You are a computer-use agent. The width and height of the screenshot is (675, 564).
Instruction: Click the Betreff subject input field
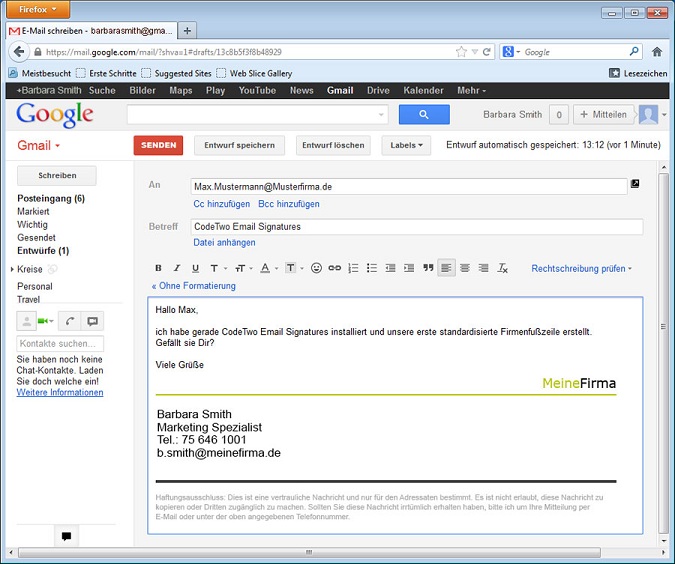click(417, 227)
